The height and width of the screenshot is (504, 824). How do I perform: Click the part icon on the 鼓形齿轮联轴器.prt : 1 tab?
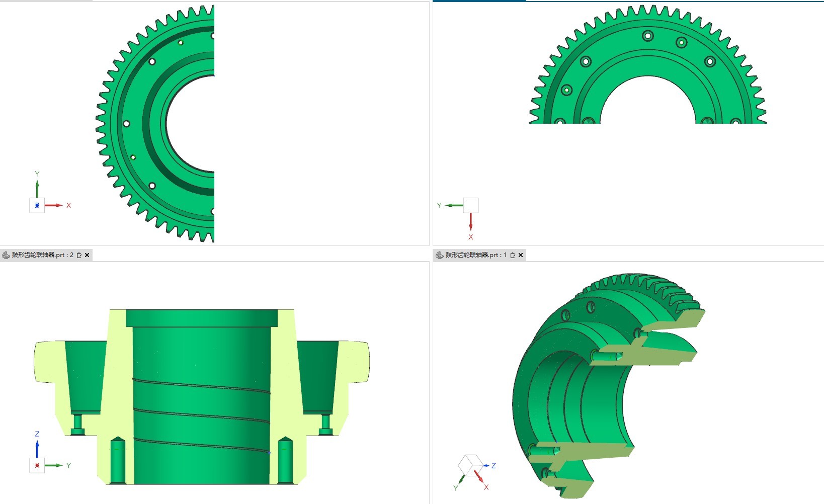(439, 255)
